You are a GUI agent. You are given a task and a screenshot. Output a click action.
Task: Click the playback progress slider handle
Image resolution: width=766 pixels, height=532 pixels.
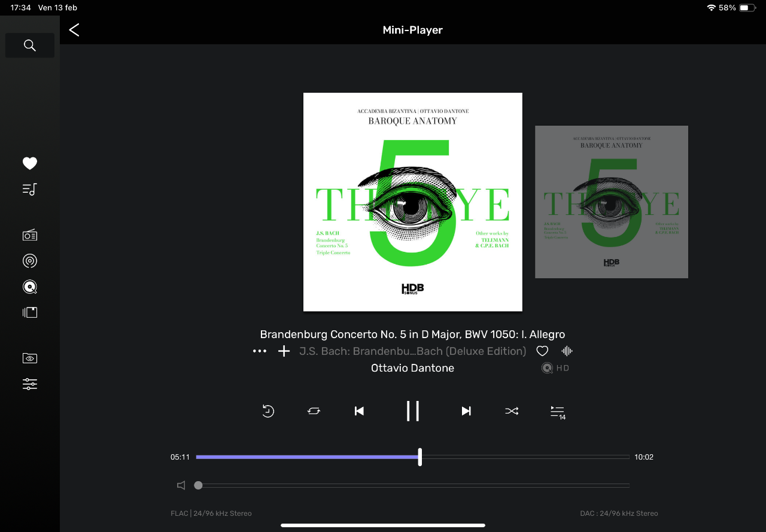click(x=420, y=457)
